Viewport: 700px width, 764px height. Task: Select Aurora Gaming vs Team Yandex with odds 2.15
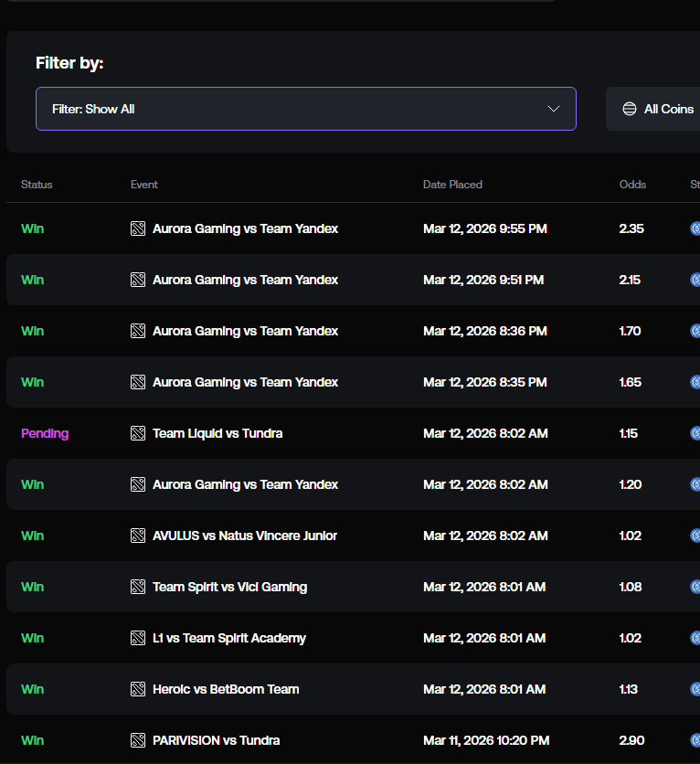click(x=245, y=280)
